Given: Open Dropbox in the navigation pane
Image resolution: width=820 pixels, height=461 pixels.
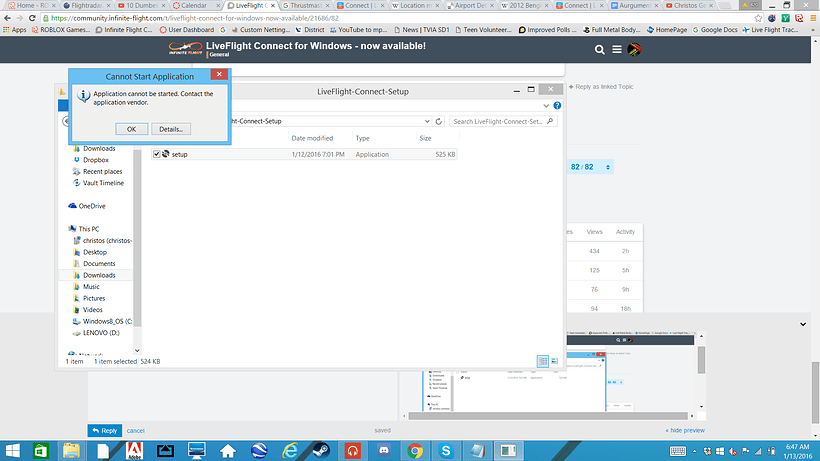Looking at the screenshot, I should [x=96, y=160].
